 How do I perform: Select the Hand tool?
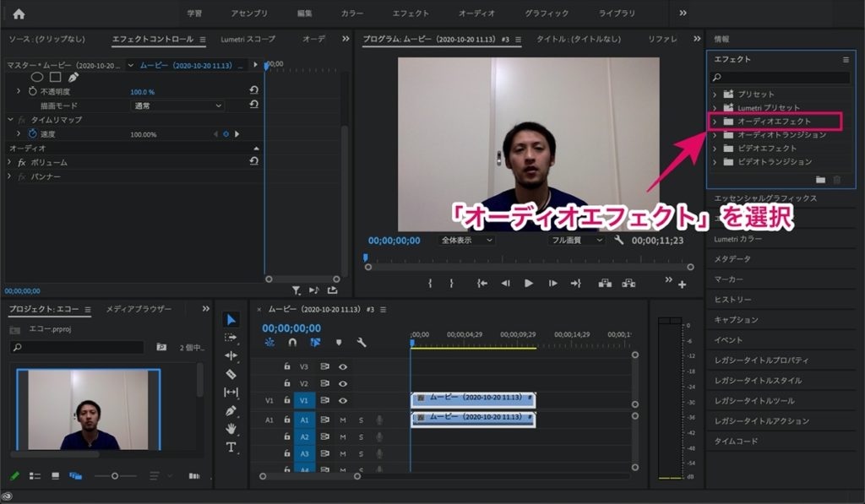click(231, 429)
